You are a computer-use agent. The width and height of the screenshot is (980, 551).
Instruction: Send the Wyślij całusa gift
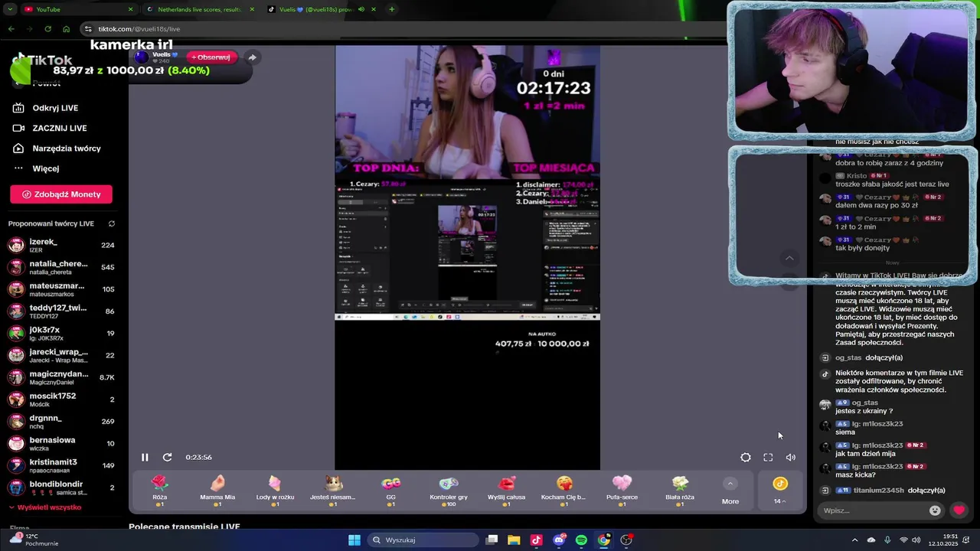pos(506,491)
